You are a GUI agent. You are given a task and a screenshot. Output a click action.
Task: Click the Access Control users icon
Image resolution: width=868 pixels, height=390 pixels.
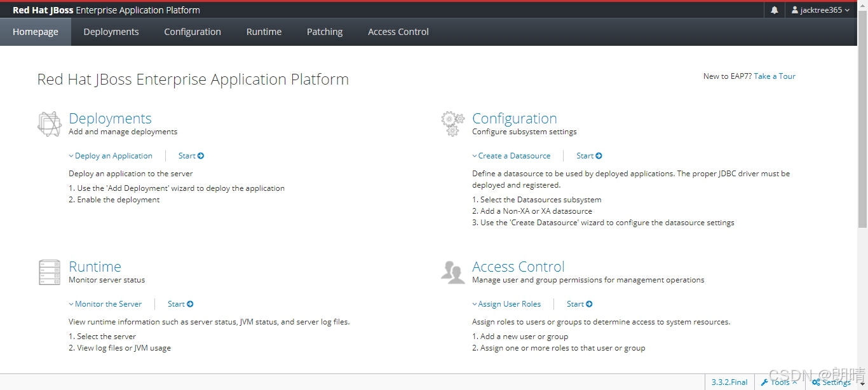(x=453, y=272)
